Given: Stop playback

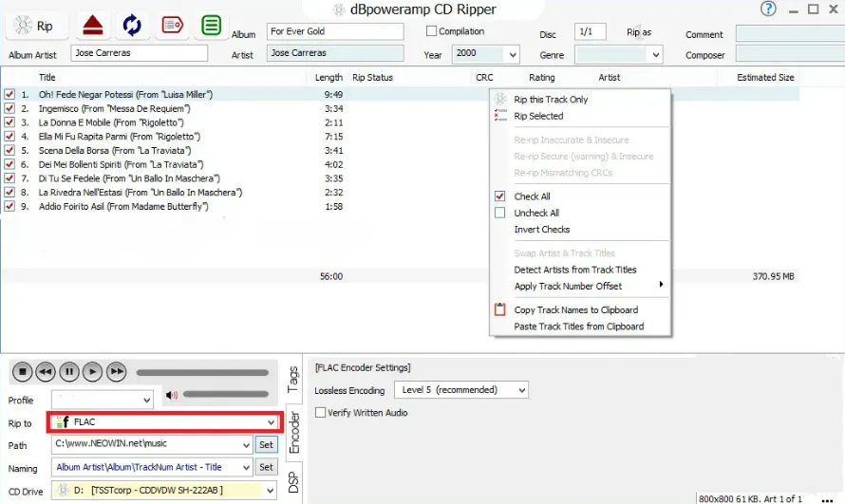Looking at the screenshot, I should [23, 371].
